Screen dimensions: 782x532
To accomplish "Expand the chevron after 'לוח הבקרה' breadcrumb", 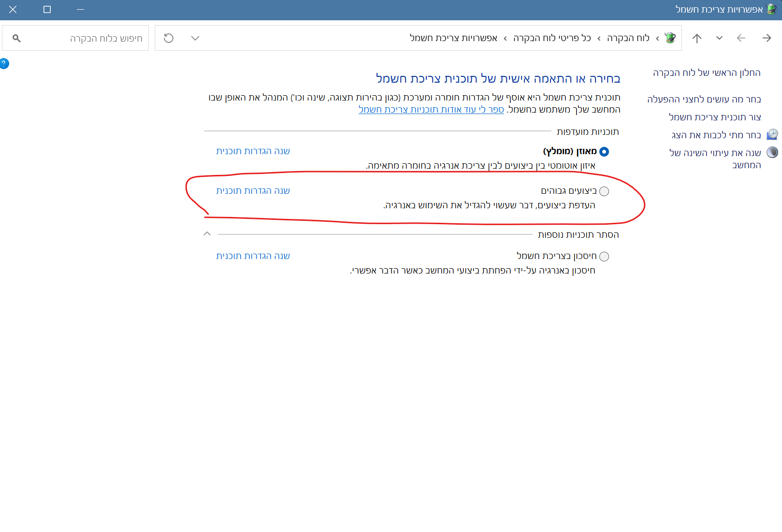I will click(x=599, y=38).
